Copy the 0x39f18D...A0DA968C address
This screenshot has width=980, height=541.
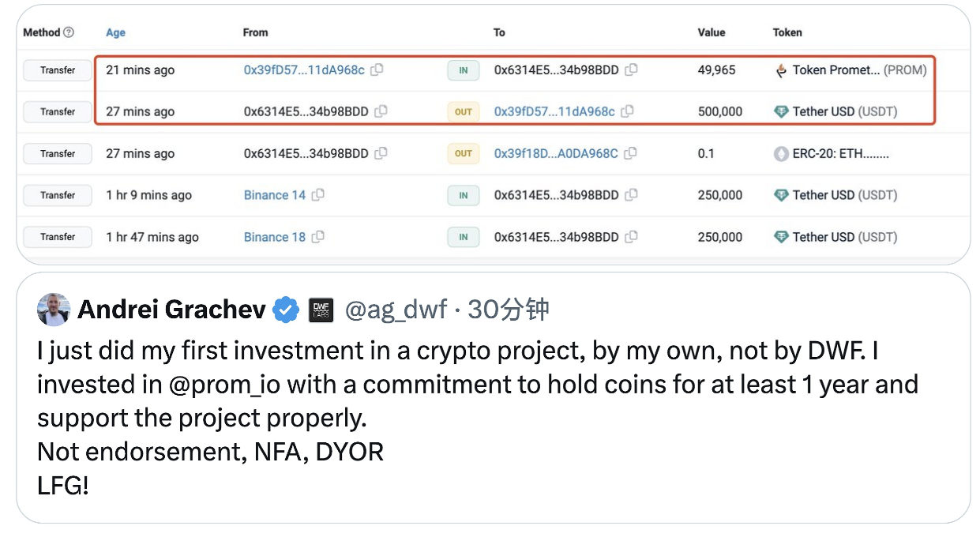click(x=630, y=153)
